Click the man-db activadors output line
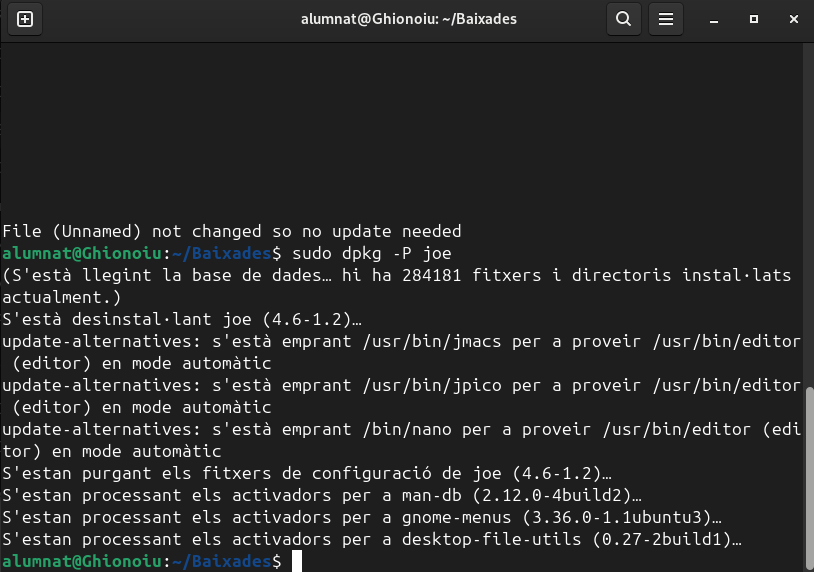This screenshot has width=814, height=572. point(320,496)
